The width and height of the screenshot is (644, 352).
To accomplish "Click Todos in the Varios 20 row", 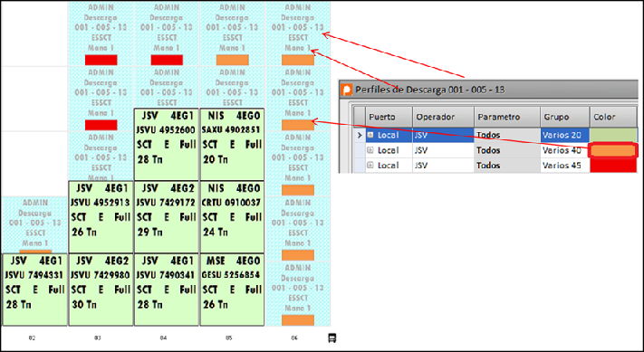I will [507, 135].
